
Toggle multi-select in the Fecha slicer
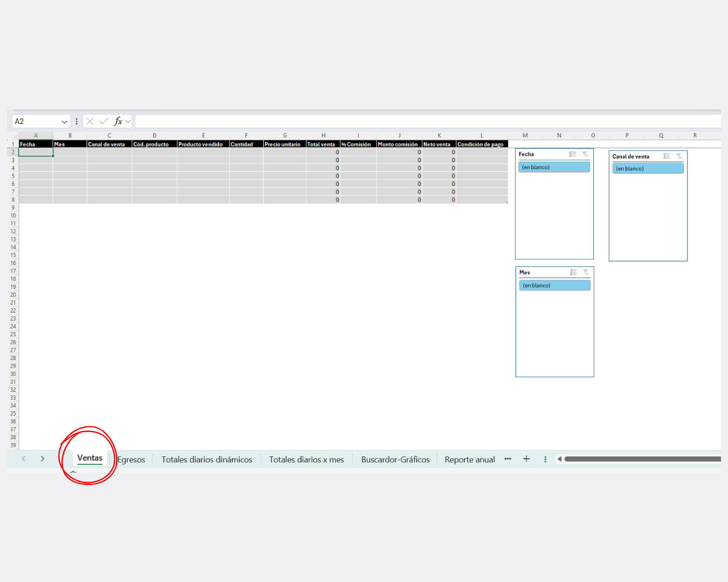[x=573, y=155]
